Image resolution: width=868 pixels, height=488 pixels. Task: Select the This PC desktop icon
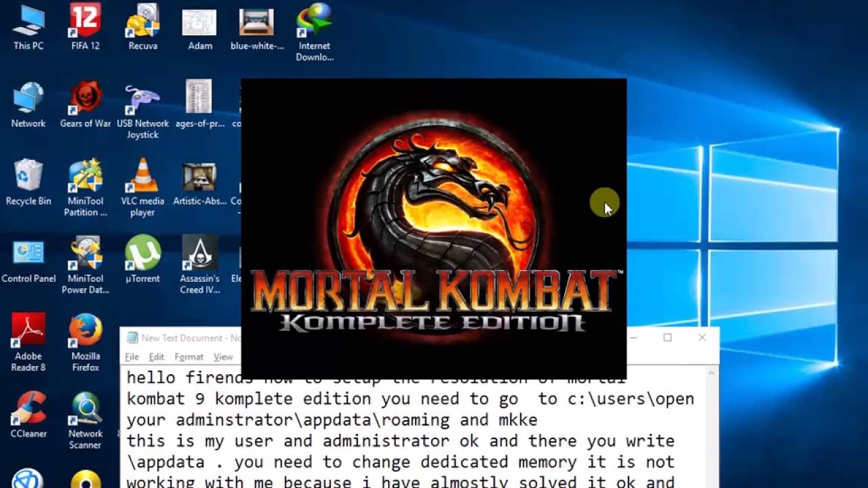(28, 28)
